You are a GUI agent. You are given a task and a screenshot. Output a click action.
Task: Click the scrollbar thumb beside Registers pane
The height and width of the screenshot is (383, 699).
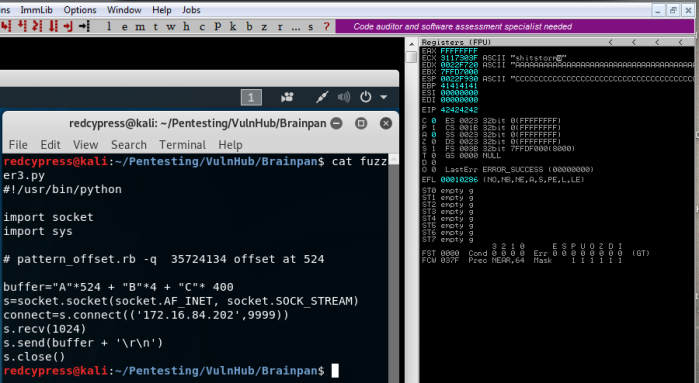(x=412, y=57)
